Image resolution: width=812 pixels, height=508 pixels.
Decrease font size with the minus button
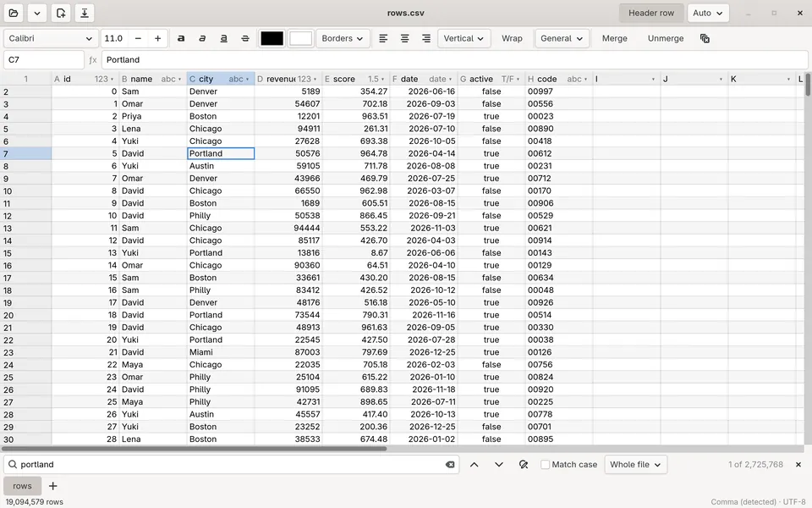click(138, 38)
